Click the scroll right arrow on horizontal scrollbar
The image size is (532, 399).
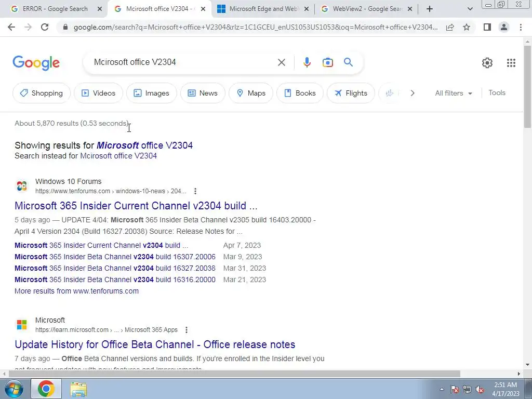[519, 374]
